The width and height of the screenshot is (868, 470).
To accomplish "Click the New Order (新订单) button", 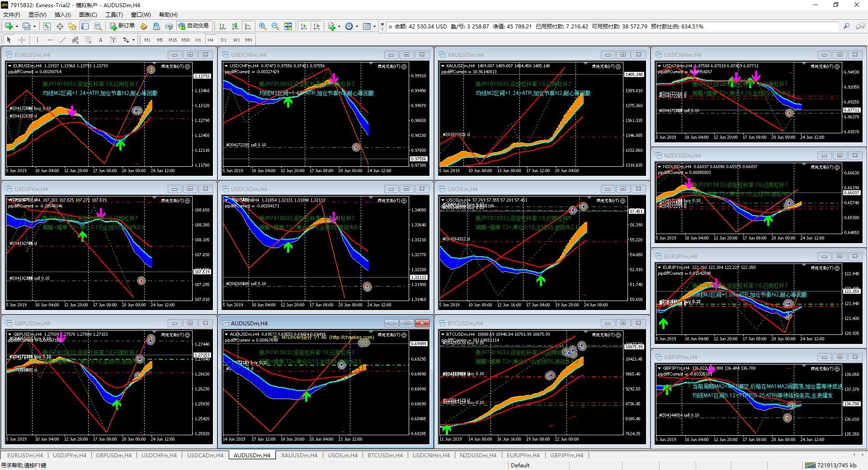I will coord(123,26).
